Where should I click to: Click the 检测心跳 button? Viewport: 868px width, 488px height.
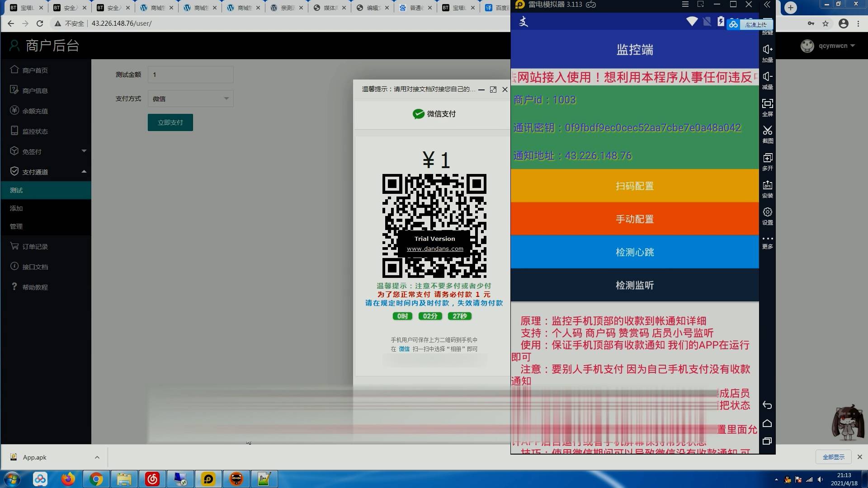pos(635,252)
